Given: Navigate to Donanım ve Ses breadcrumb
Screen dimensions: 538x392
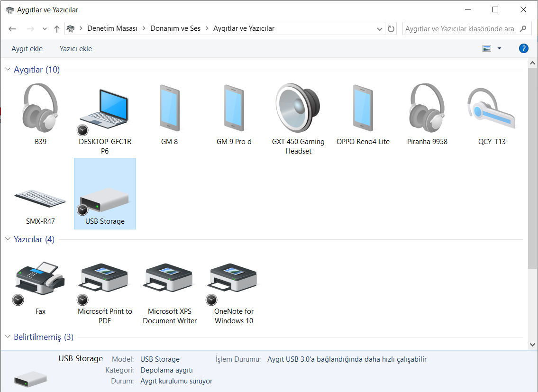Looking at the screenshot, I should pos(175,28).
